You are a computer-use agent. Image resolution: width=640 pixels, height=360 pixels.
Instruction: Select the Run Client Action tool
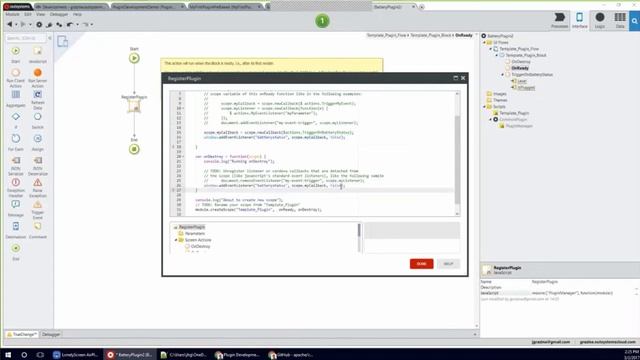coord(16,77)
